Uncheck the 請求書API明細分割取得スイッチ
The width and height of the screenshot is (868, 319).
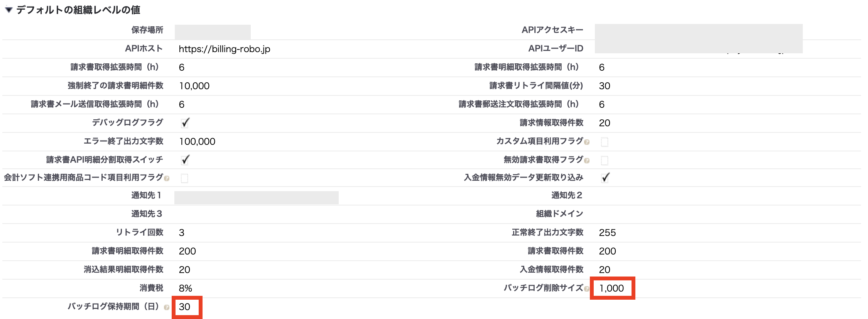(185, 159)
